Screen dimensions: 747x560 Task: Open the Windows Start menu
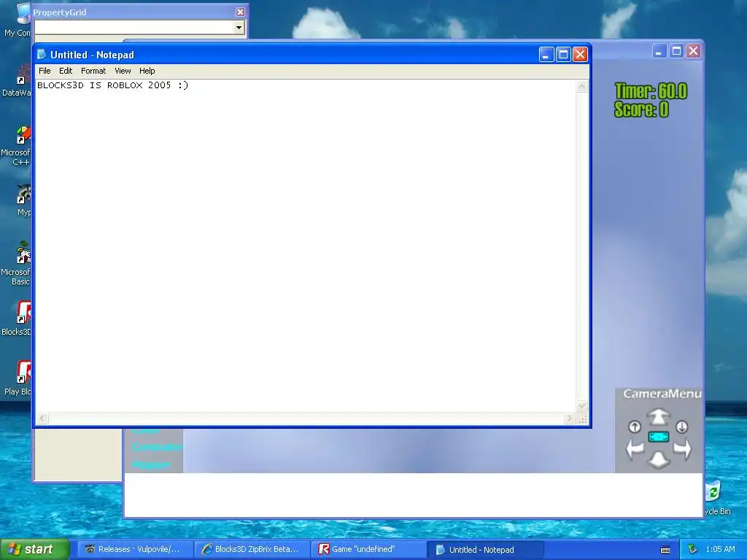35,549
